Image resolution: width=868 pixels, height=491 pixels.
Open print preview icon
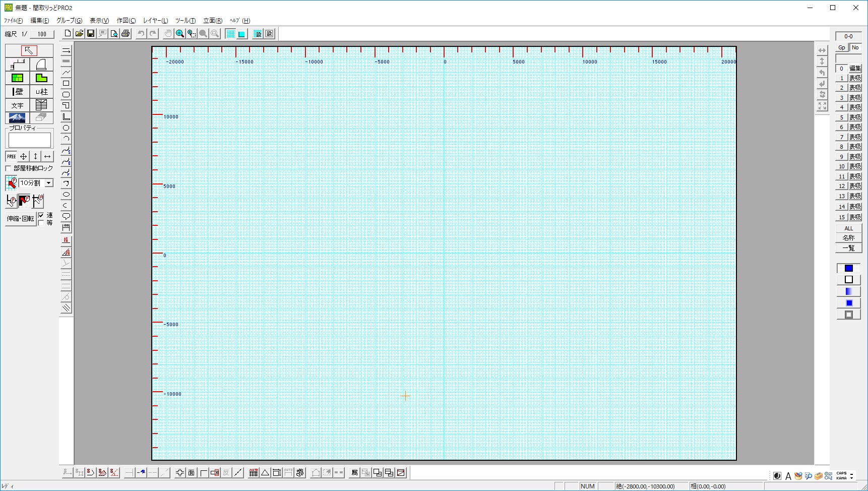coord(114,34)
